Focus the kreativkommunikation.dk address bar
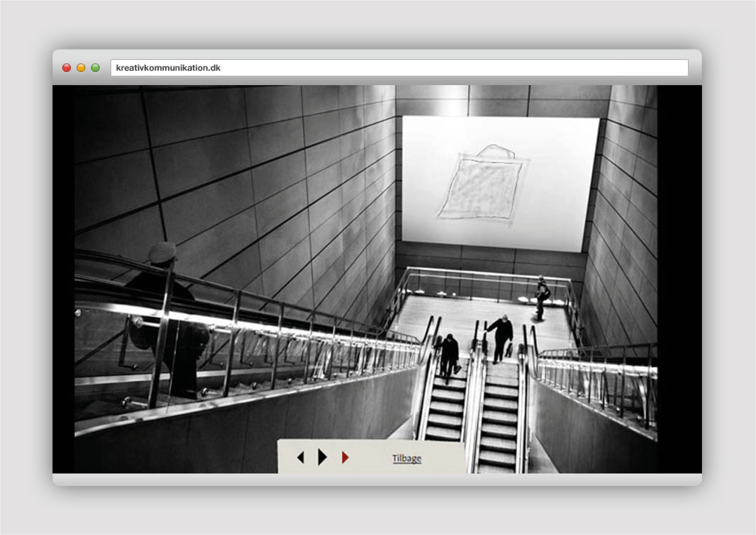This screenshot has width=756, height=535. click(399, 68)
